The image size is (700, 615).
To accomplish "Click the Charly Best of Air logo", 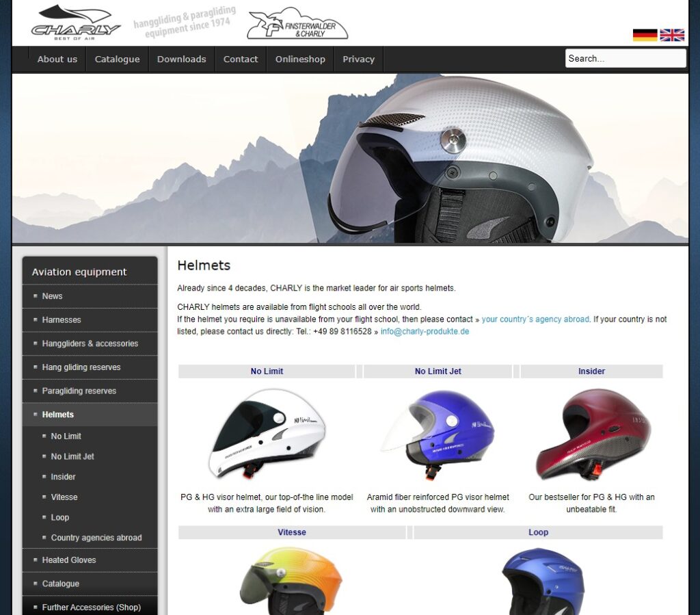I will pyautogui.click(x=76, y=23).
